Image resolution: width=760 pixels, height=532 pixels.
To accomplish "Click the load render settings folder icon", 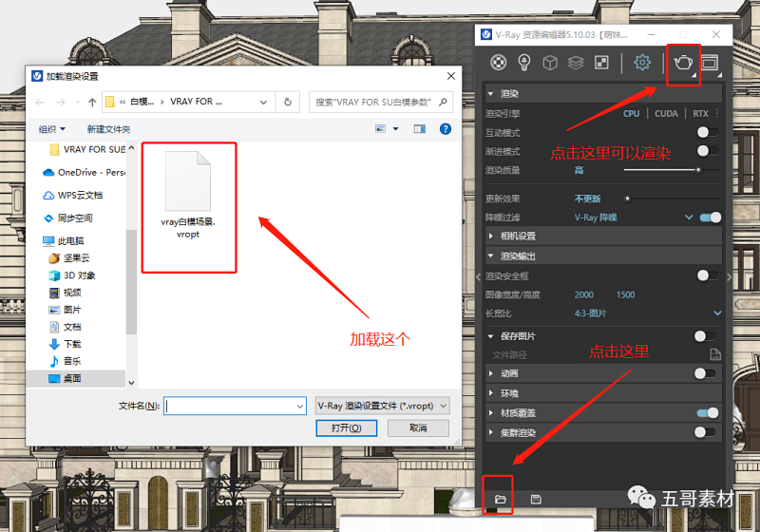I will pyautogui.click(x=501, y=499).
